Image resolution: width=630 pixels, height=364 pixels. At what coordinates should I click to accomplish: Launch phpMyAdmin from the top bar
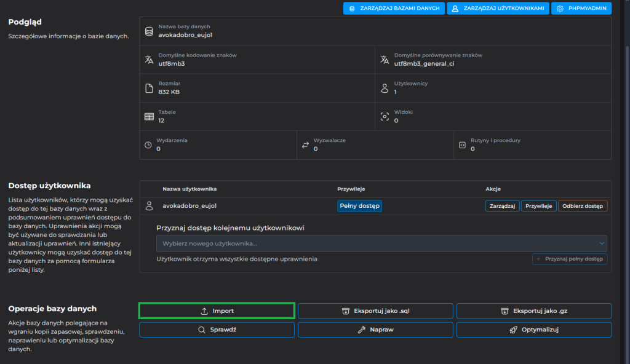pos(581,9)
